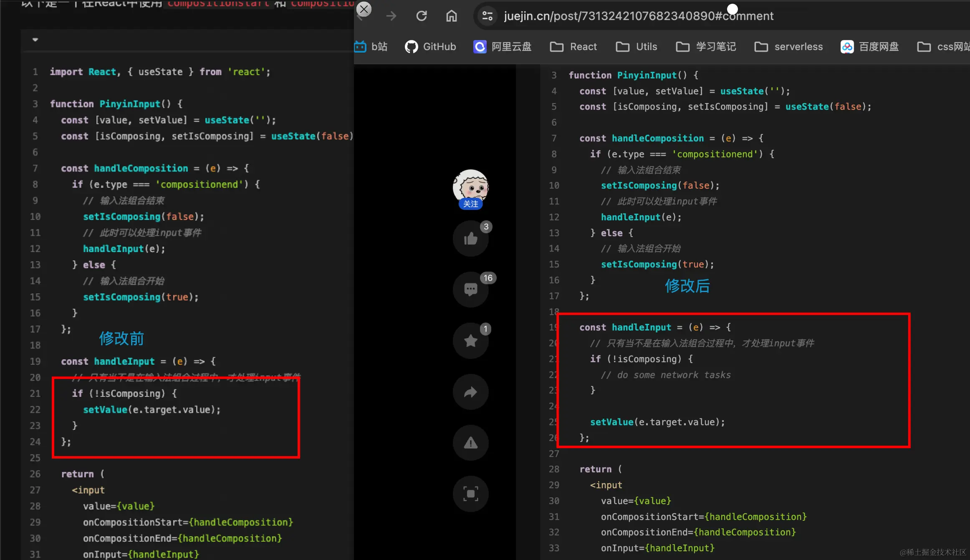Click the warning report icon
The image size is (970, 560).
[470, 443]
